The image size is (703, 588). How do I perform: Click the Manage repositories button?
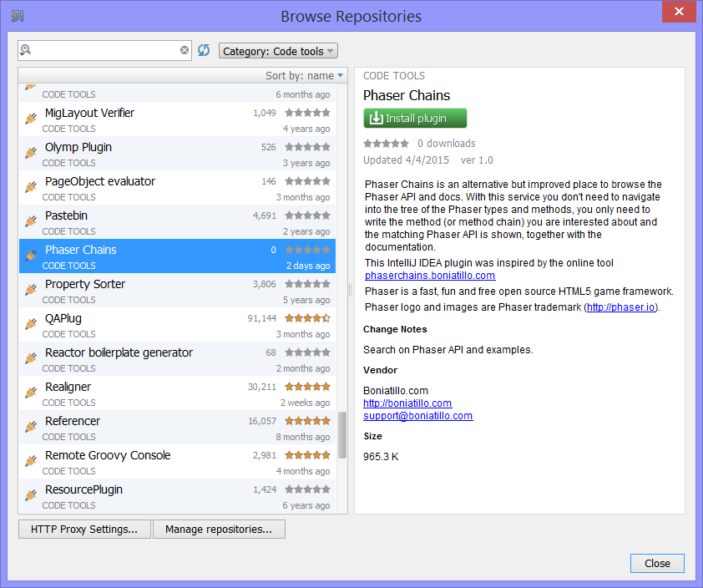[219, 530]
